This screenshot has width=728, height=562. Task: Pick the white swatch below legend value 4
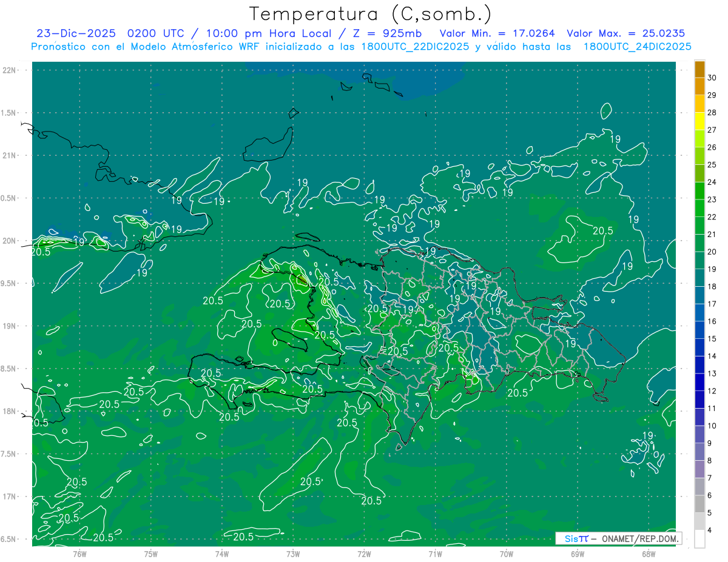point(699,539)
